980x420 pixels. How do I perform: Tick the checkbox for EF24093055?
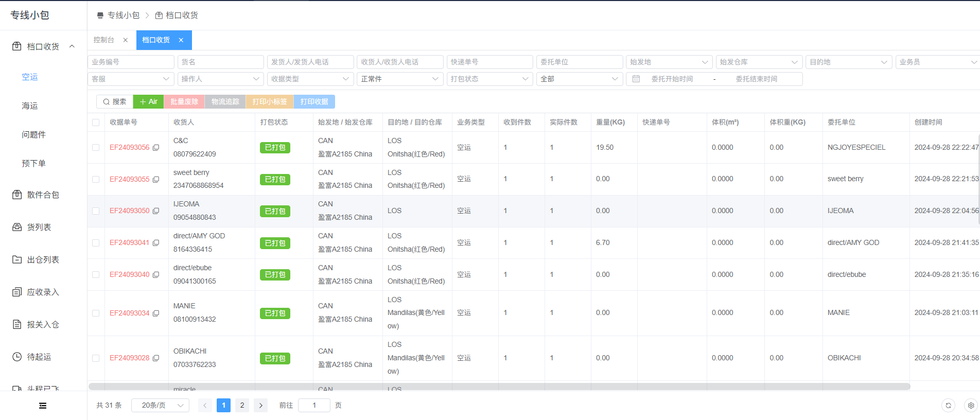[96, 180]
